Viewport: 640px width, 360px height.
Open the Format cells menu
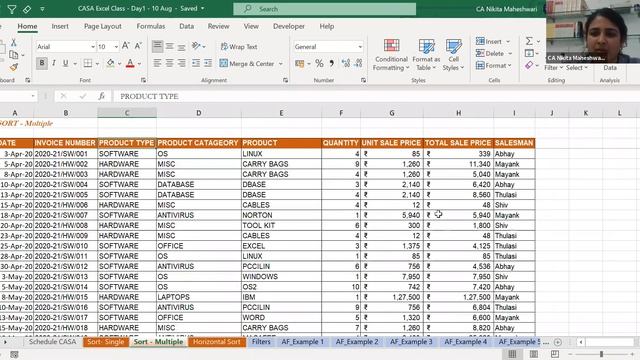coord(493,65)
